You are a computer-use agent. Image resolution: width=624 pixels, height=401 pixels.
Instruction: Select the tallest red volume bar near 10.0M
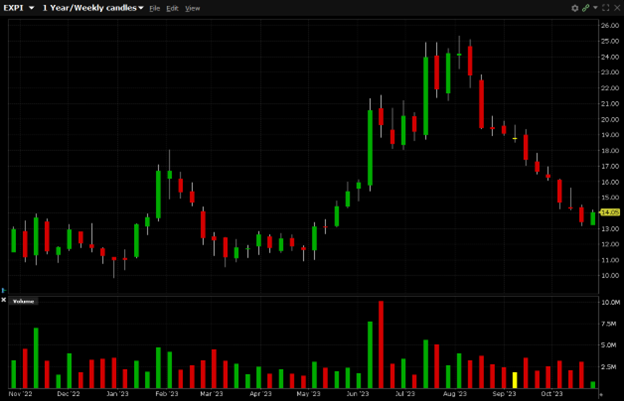click(381, 345)
